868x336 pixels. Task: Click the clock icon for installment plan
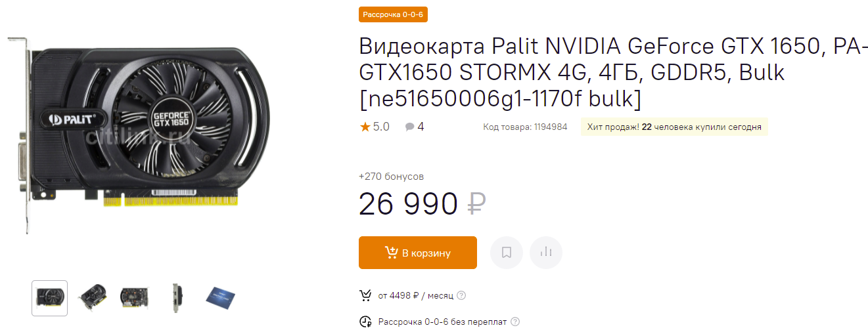[365, 322]
